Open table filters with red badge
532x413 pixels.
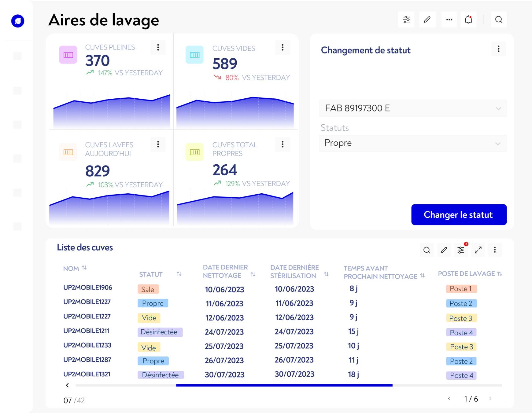pyautogui.click(x=461, y=250)
